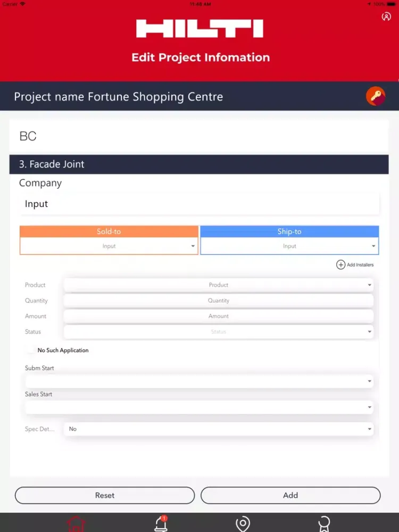This screenshot has width=399, height=532.
Task: Click the Wi-Fi indicator in status bar
Action: [22, 4]
